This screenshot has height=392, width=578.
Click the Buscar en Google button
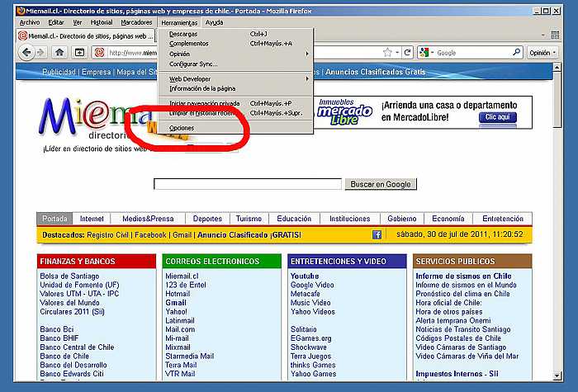click(381, 184)
